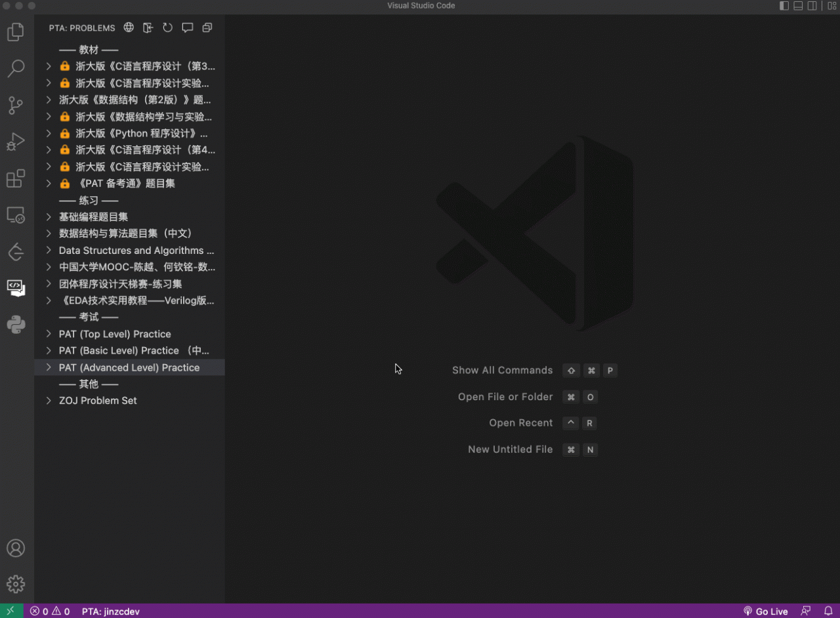Expand 浙大版《Python 程序设计》 item
The image size is (840, 618).
49,133
